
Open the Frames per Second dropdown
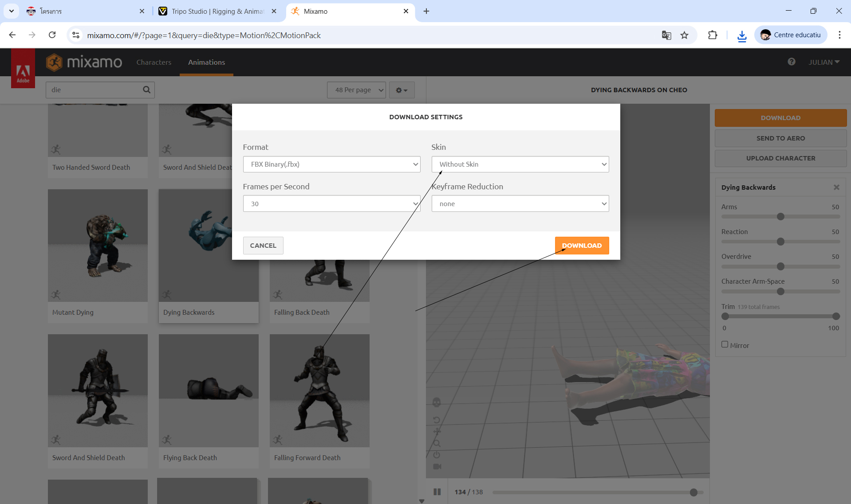331,204
